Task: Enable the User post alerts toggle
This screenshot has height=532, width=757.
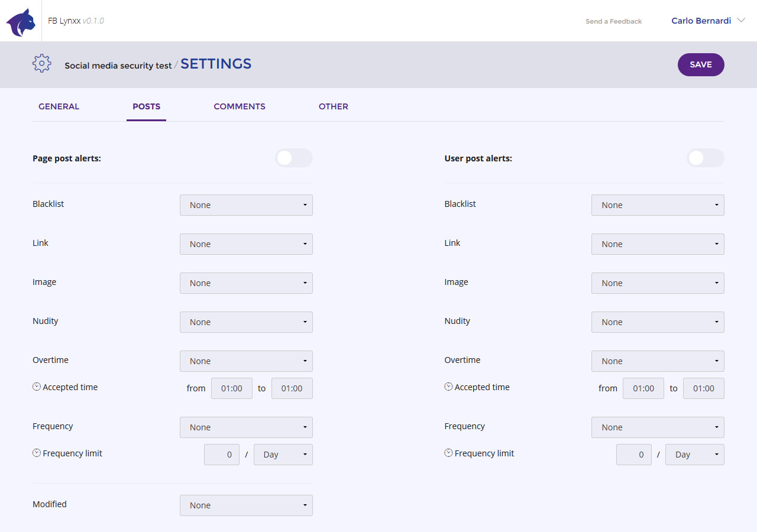Action: 706,158
